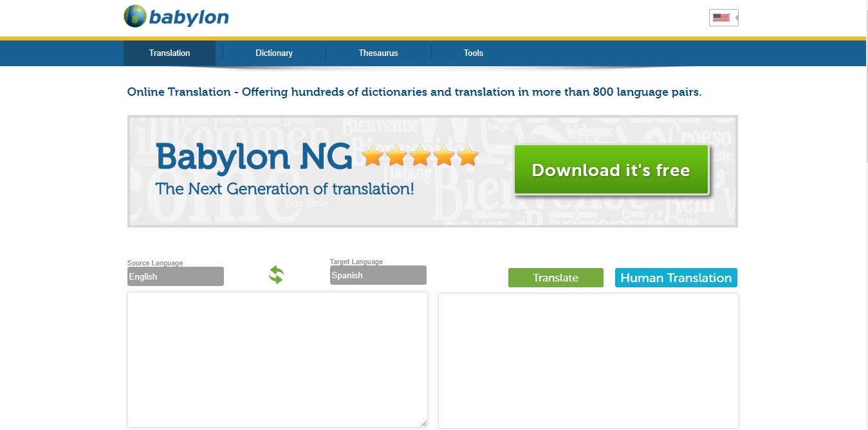The height and width of the screenshot is (430, 868).
Task: Expand the Source Language English dropdown
Action: point(176,276)
